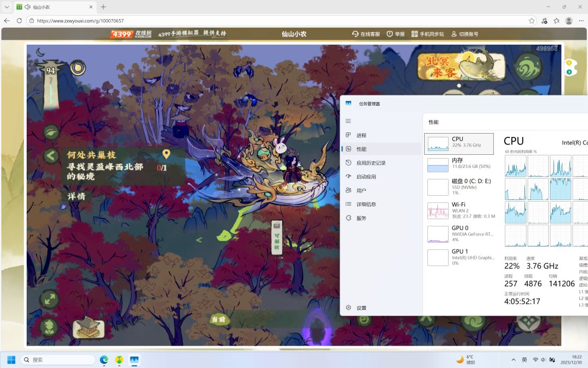Open the character profile icon above the taskbar

coord(50,327)
